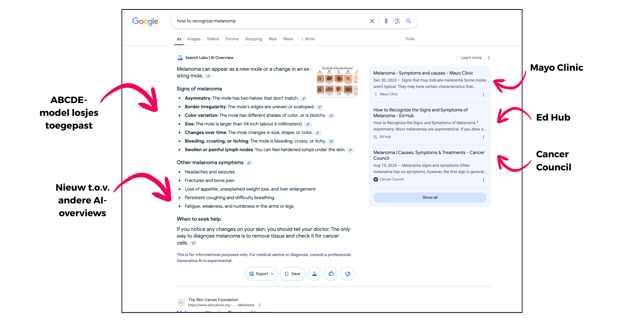Open three-dot menu on Cancer Council card
644x322 pixels.
[483, 180]
